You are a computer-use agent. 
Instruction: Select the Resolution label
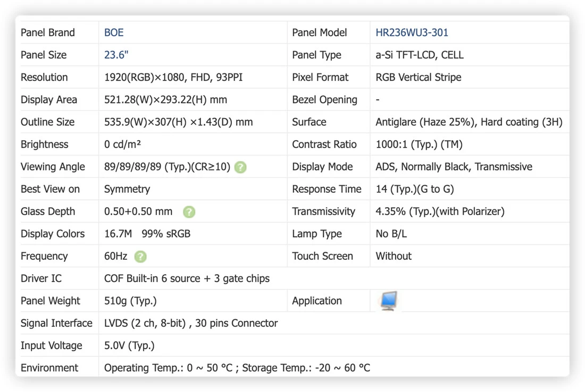tap(44, 77)
